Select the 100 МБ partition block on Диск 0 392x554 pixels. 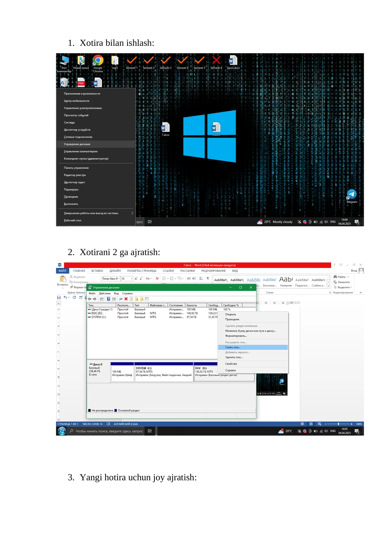(x=122, y=372)
